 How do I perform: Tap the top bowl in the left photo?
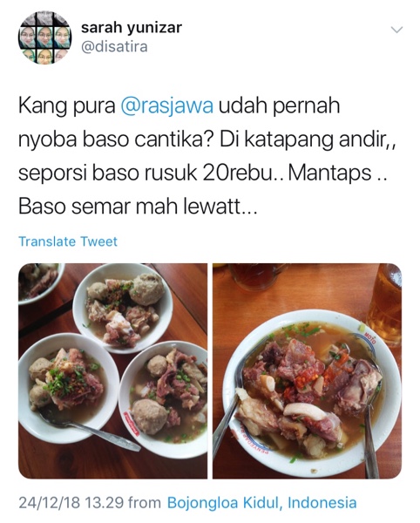123,308
